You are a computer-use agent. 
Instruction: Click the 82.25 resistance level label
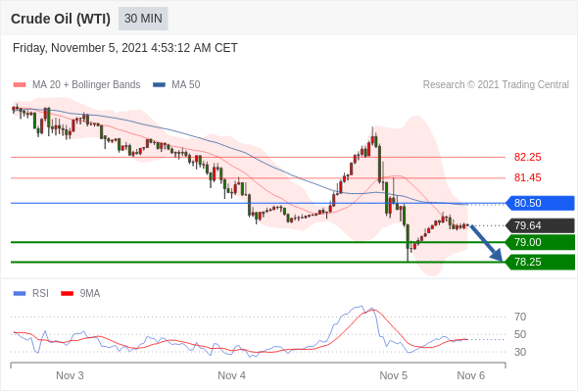click(x=527, y=157)
